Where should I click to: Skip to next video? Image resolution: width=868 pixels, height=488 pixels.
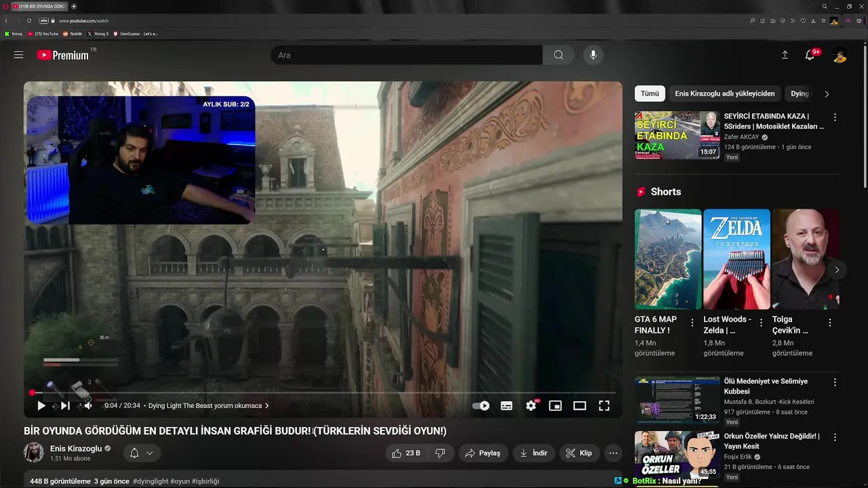pos(65,406)
